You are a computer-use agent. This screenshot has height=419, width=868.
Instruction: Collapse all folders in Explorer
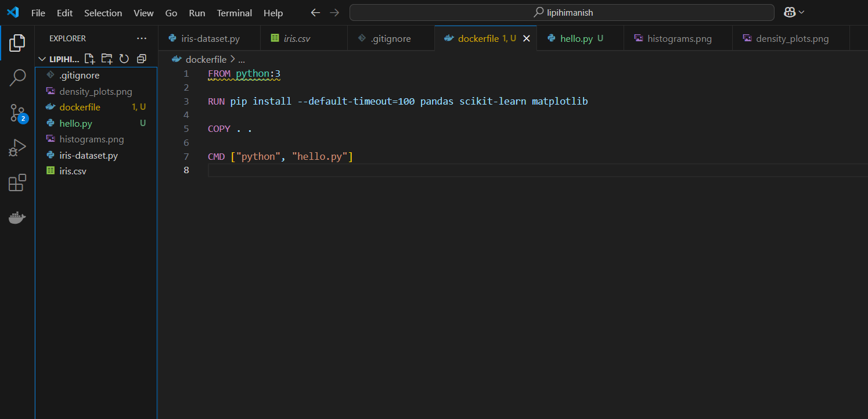tap(141, 59)
